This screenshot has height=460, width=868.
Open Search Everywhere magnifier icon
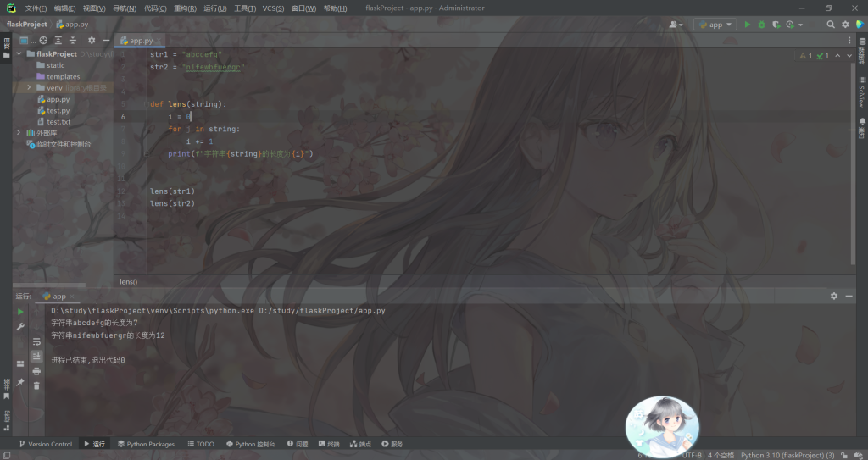[x=831, y=25]
